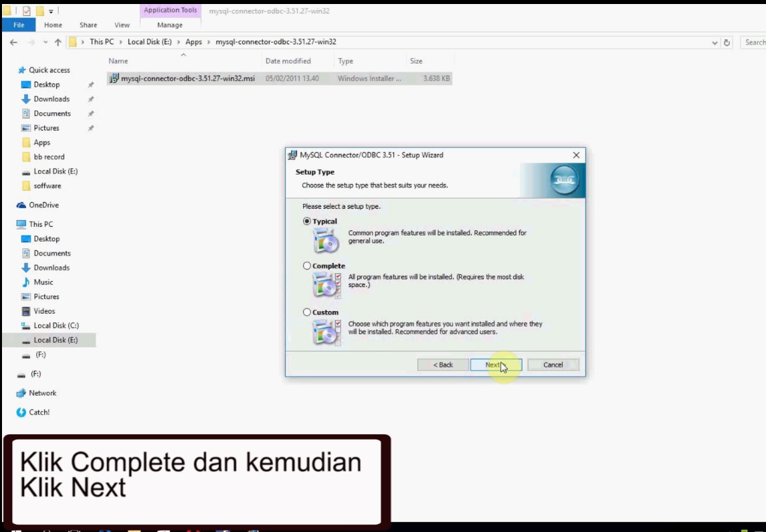Viewport: 766px width, 532px height.
Task: Click the CD icon beside the Complete option
Action: 326,284
